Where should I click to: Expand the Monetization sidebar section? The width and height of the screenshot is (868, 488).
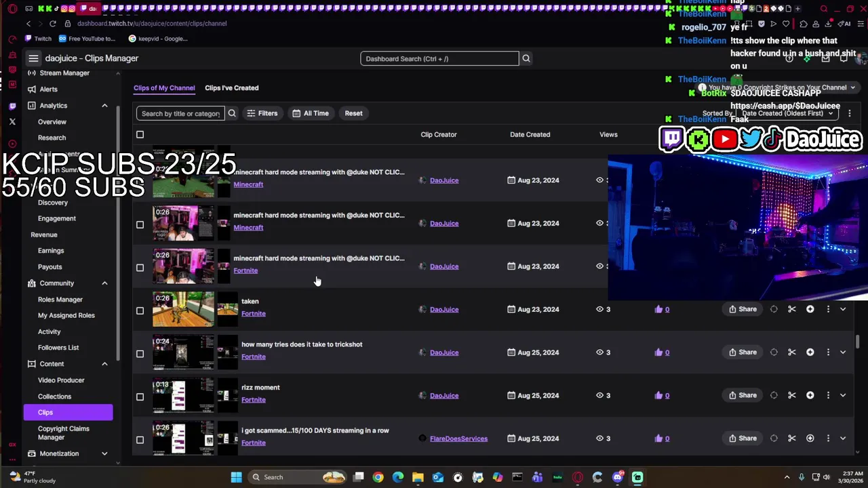(104, 453)
